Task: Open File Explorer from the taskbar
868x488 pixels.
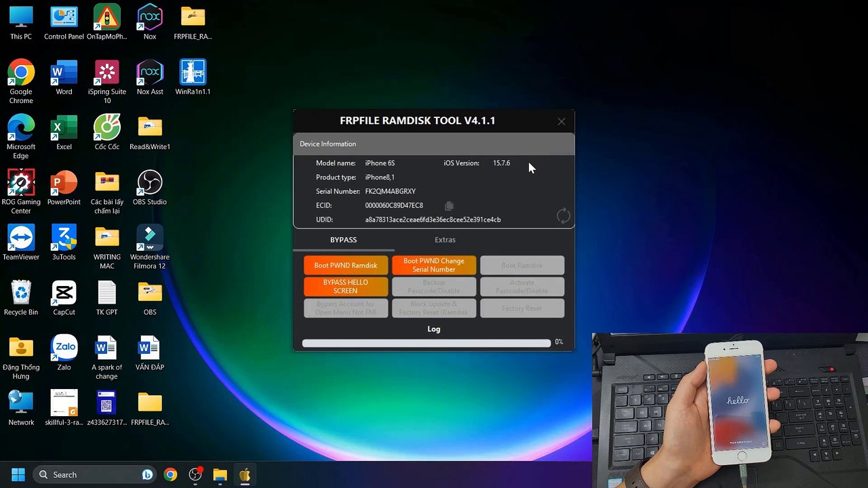Action: (220, 474)
